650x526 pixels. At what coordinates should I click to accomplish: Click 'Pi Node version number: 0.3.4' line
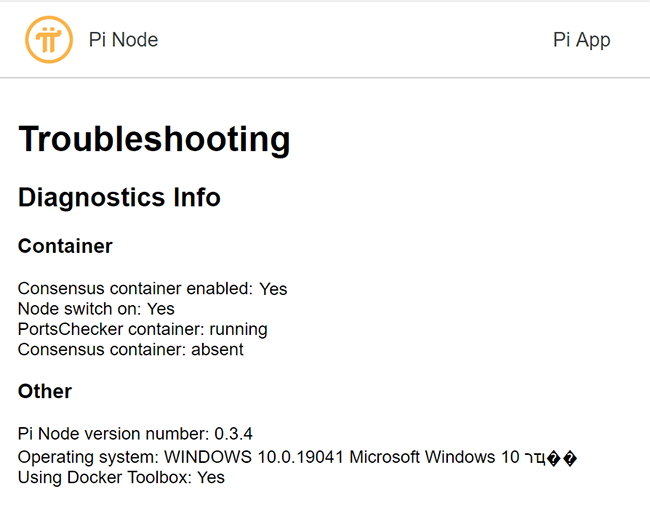(135, 434)
